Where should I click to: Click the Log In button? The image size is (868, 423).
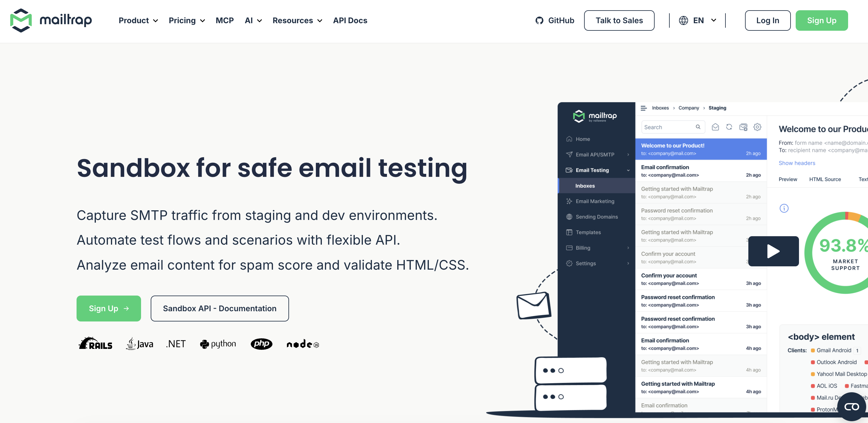[768, 20]
